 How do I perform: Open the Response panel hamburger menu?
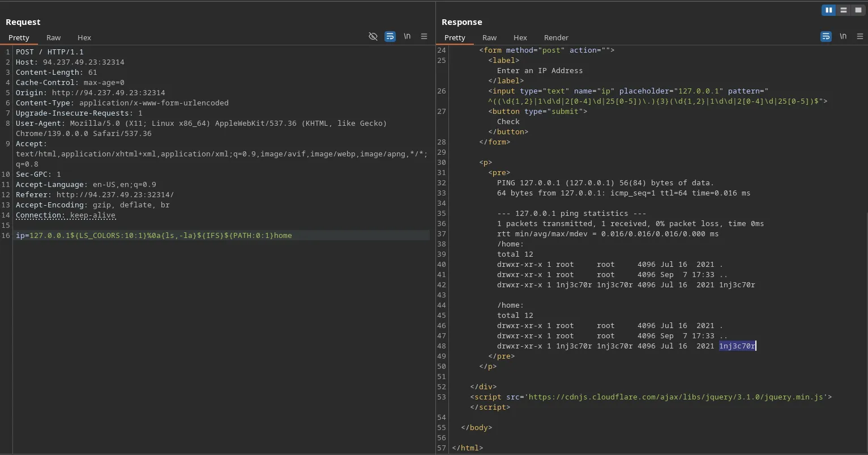pyautogui.click(x=860, y=36)
